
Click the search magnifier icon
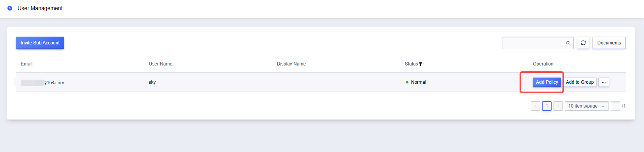click(x=568, y=43)
